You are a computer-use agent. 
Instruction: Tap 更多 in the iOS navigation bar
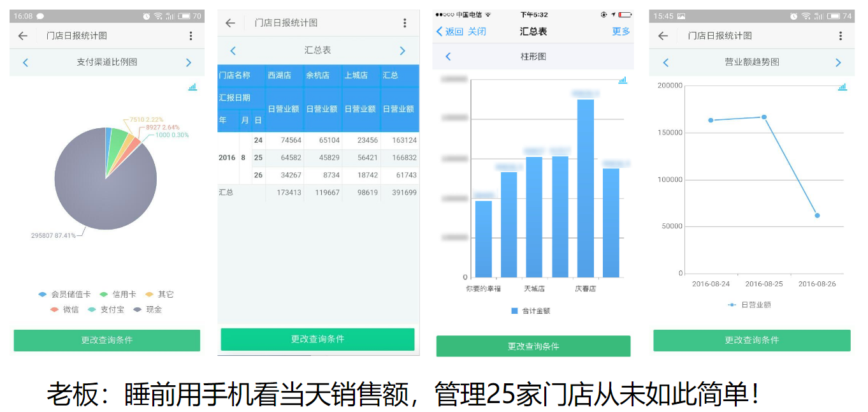click(621, 31)
